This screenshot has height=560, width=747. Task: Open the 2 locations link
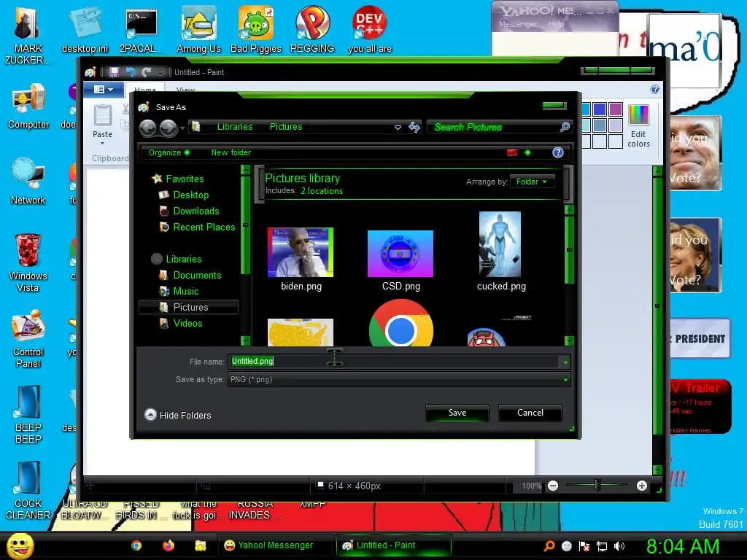coord(322,191)
